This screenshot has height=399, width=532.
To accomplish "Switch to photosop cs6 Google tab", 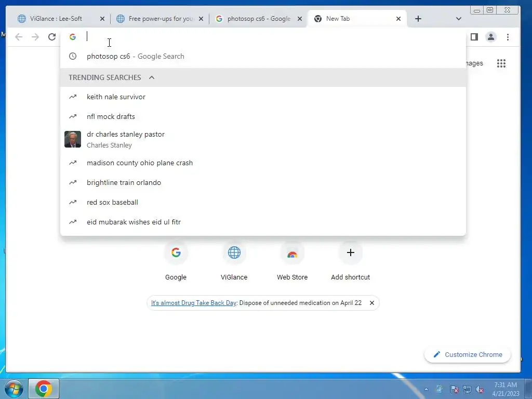I will coord(259,19).
